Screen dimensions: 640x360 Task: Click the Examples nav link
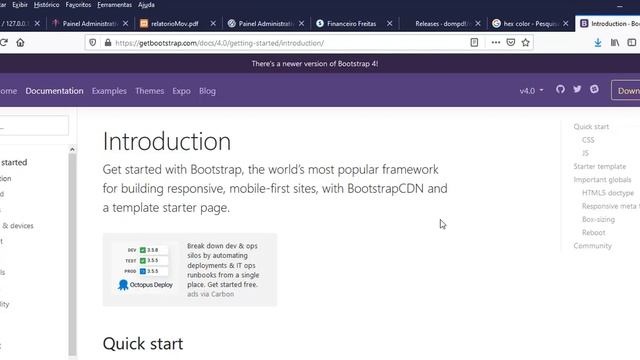109,91
